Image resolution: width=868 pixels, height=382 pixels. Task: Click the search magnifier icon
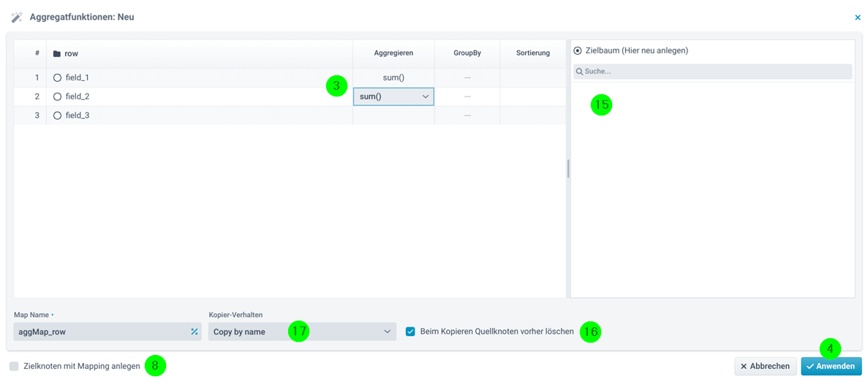[x=580, y=72]
